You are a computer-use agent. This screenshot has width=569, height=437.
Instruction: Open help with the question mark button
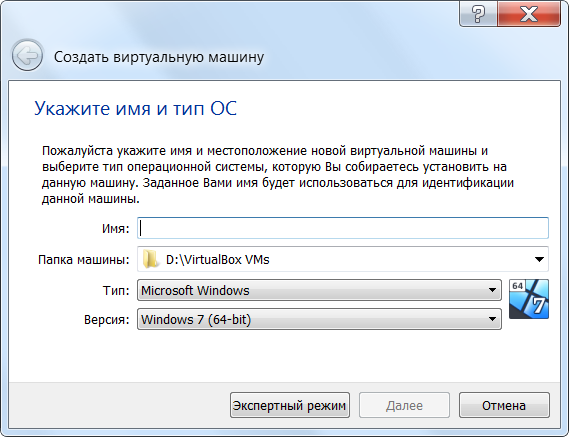tap(478, 14)
